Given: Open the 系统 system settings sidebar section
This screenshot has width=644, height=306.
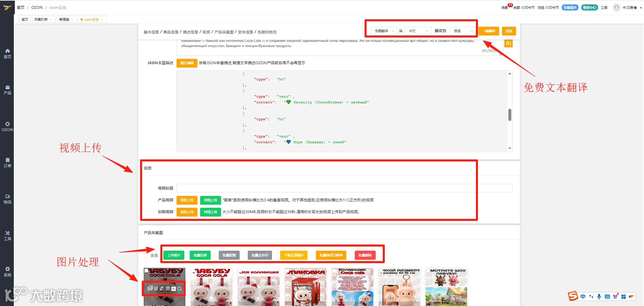Looking at the screenshot, I should (7, 272).
